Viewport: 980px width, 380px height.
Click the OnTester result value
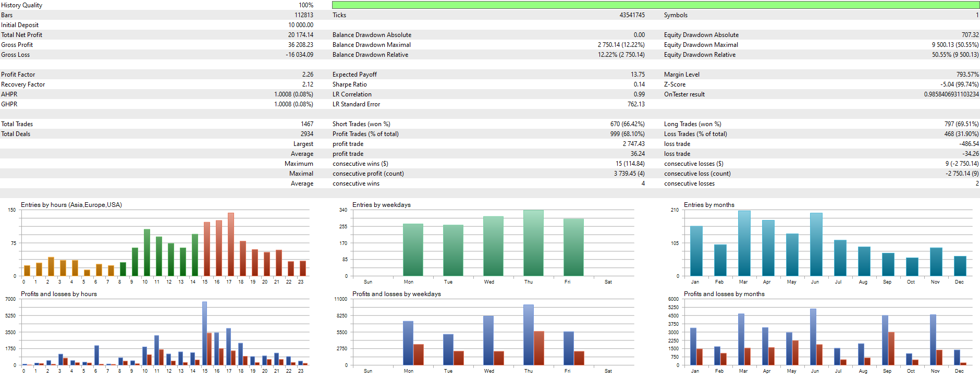click(951, 94)
